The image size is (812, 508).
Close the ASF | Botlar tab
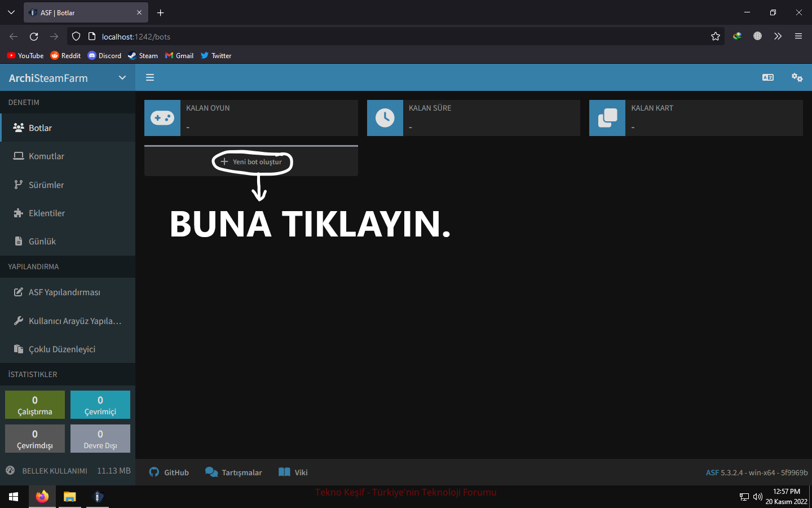[139, 12]
